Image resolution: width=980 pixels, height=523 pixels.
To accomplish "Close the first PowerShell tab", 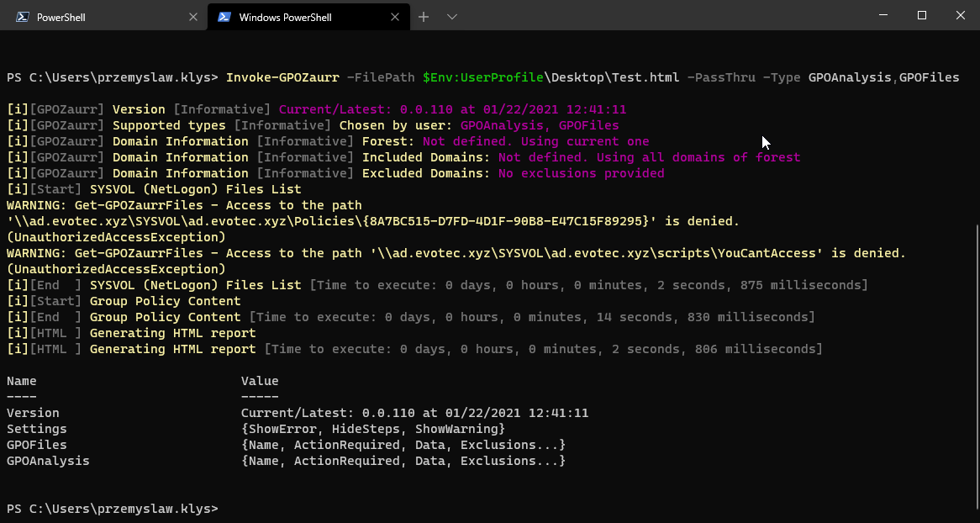I will tap(193, 17).
